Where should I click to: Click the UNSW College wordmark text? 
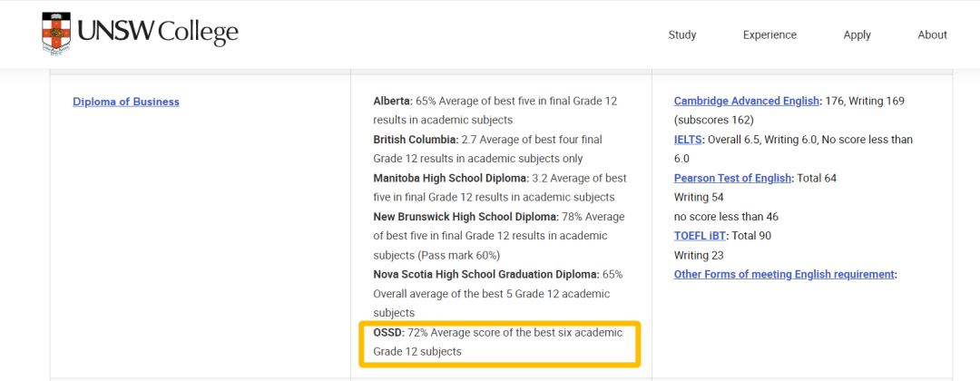coord(158,32)
